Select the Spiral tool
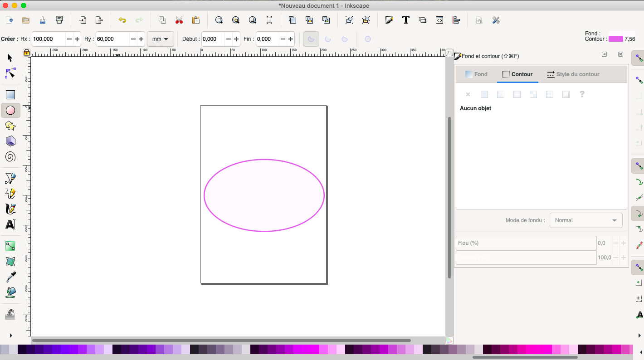 [10, 157]
